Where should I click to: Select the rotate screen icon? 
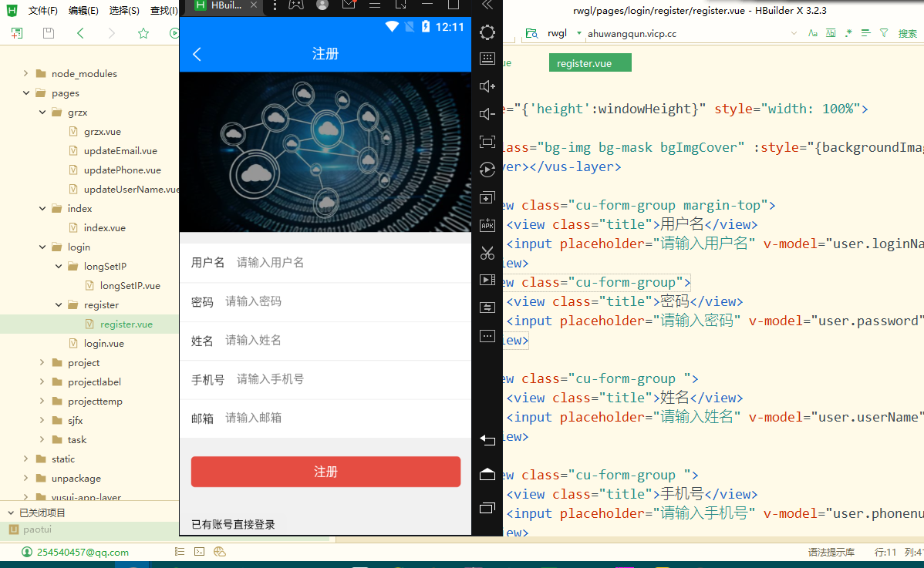487,170
